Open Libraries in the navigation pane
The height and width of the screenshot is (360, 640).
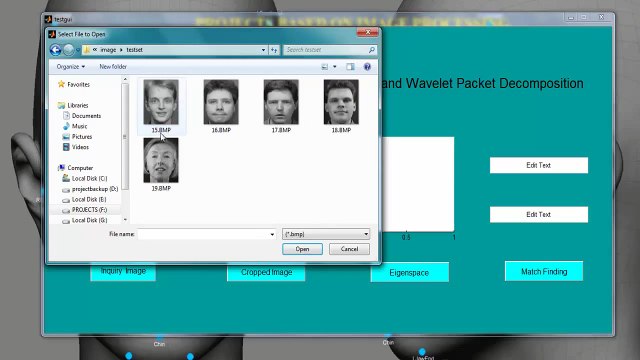(x=78, y=105)
